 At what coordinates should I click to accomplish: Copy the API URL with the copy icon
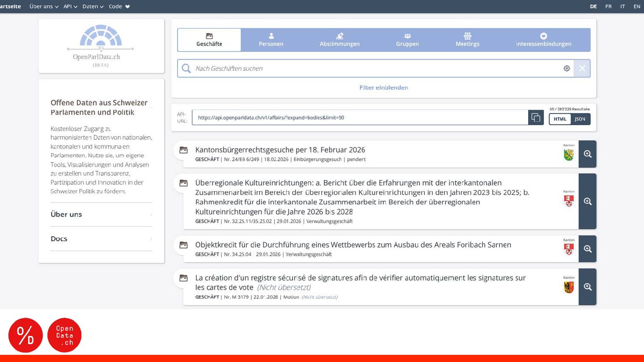tap(536, 118)
